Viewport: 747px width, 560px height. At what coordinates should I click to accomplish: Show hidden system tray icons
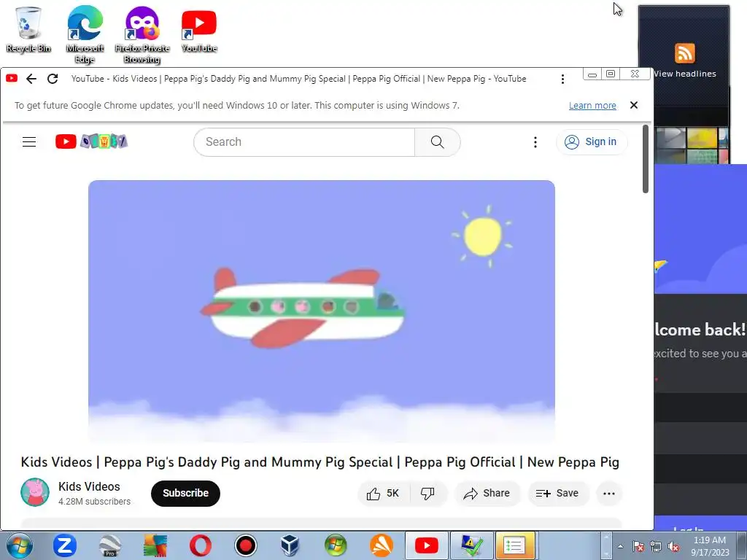coord(620,546)
